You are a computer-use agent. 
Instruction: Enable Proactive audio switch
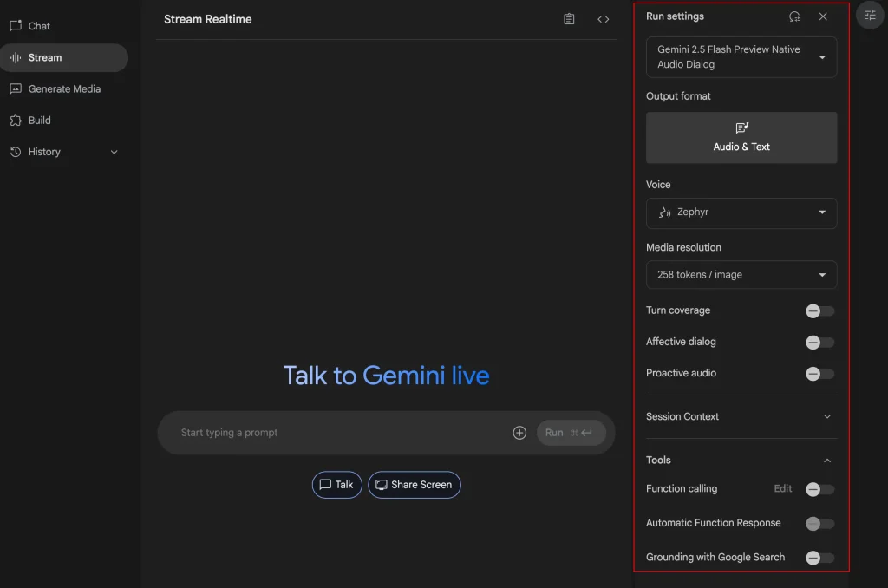(x=819, y=374)
